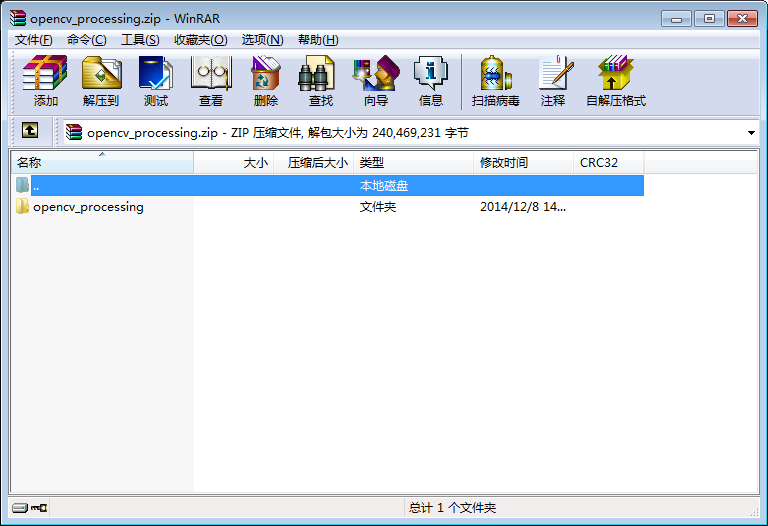
Task: Click the date '2014/12/8 14...' cell
Action: click(x=523, y=207)
